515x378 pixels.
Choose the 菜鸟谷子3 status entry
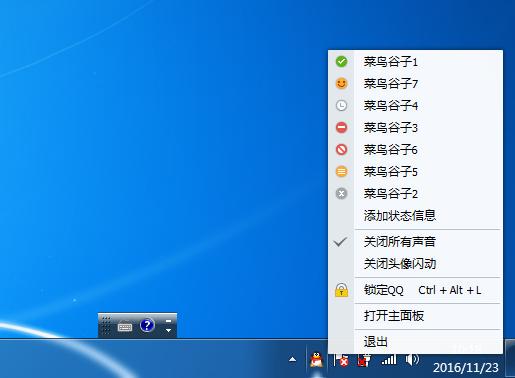(415, 127)
